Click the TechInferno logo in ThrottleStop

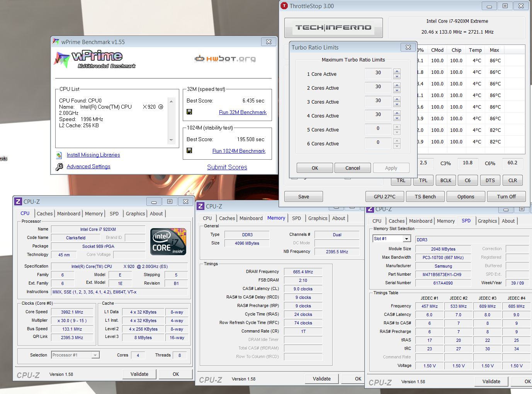pyautogui.click(x=333, y=27)
